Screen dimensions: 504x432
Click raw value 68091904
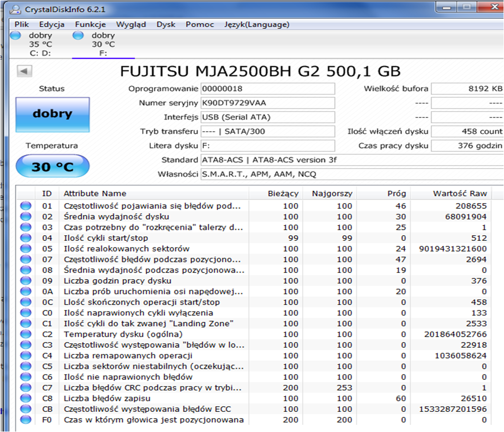[466, 216]
